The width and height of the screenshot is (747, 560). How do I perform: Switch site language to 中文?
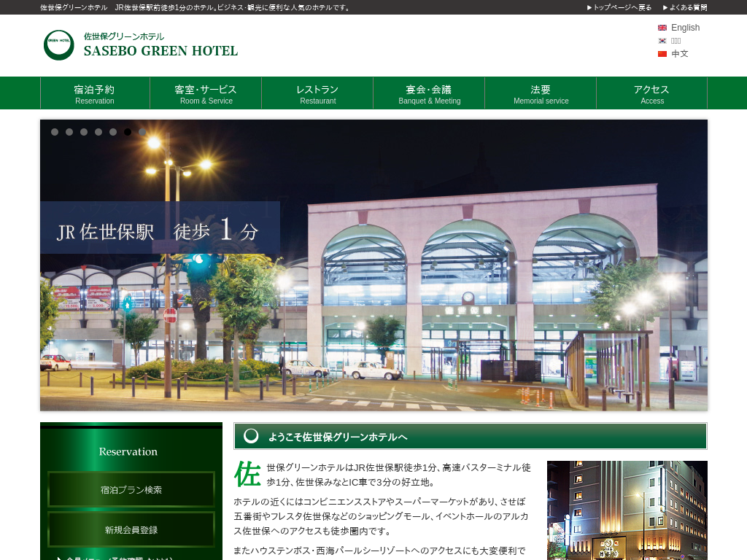[680, 54]
